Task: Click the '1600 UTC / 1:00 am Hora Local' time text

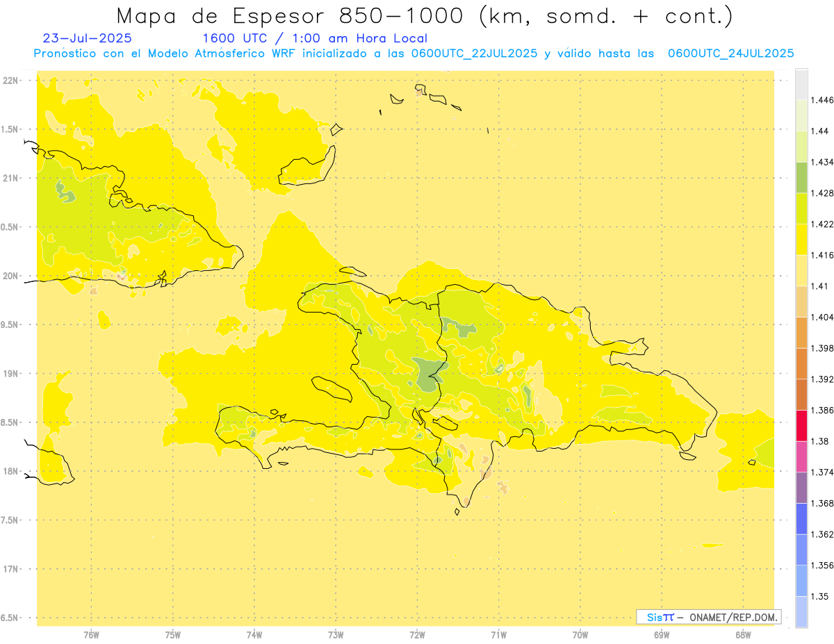Action: pos(314,38)
